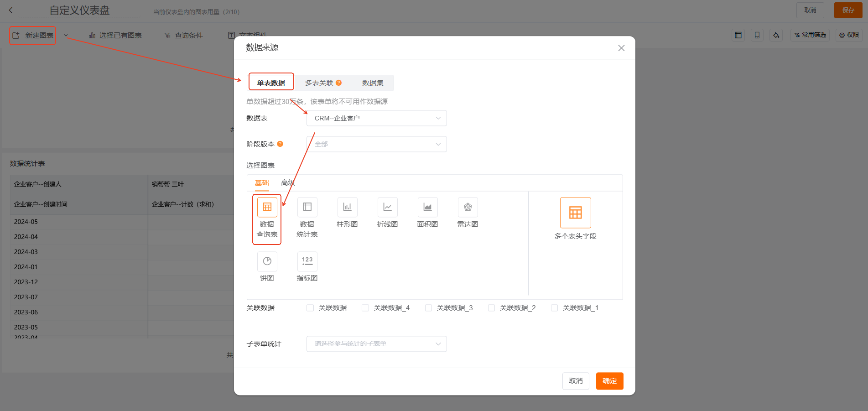Open the 子表单统计 dropdown

[376, 344]
